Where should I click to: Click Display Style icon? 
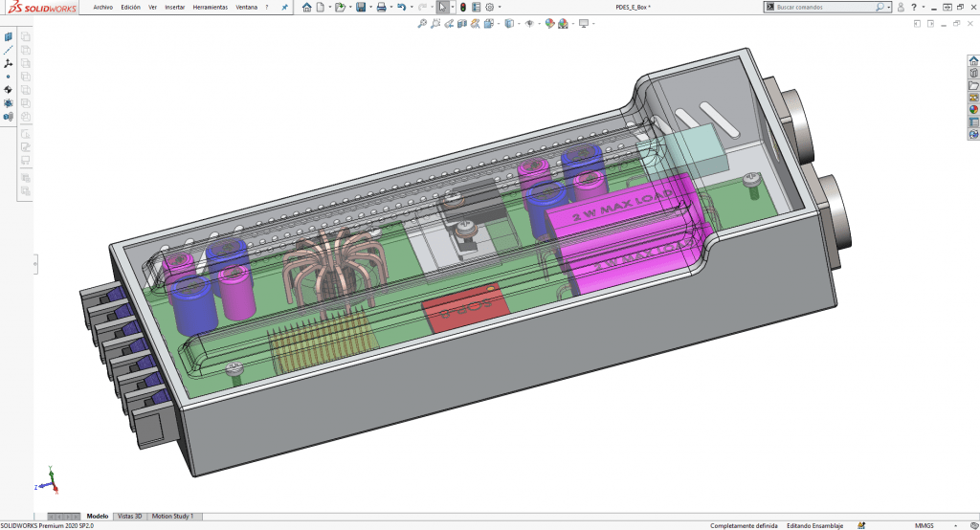[x=509, y=24]
